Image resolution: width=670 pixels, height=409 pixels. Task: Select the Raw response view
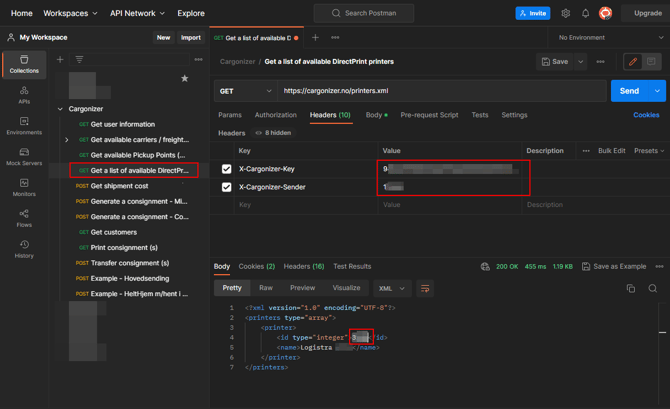pyautogui.click(x=266, y=288)
